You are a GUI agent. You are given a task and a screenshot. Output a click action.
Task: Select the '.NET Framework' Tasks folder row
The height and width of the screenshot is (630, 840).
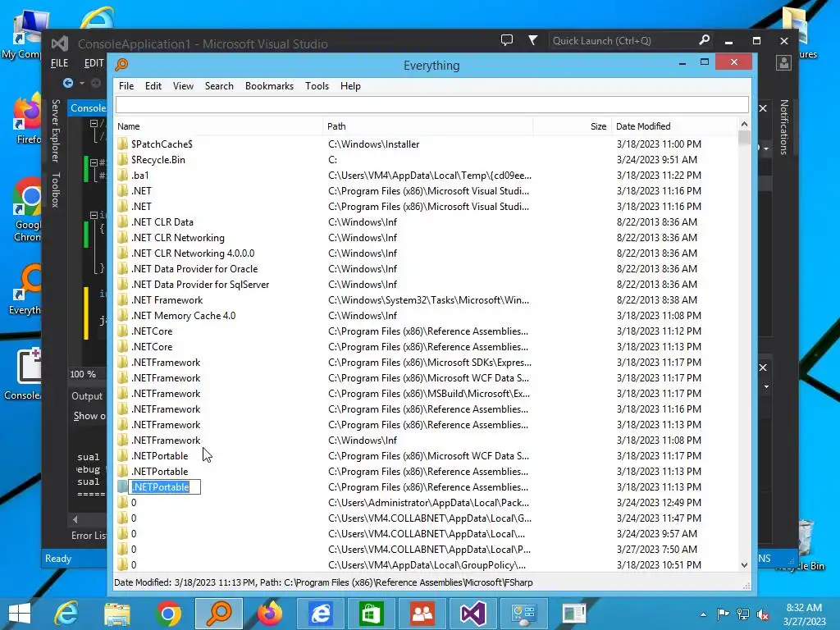pos(426,300)
